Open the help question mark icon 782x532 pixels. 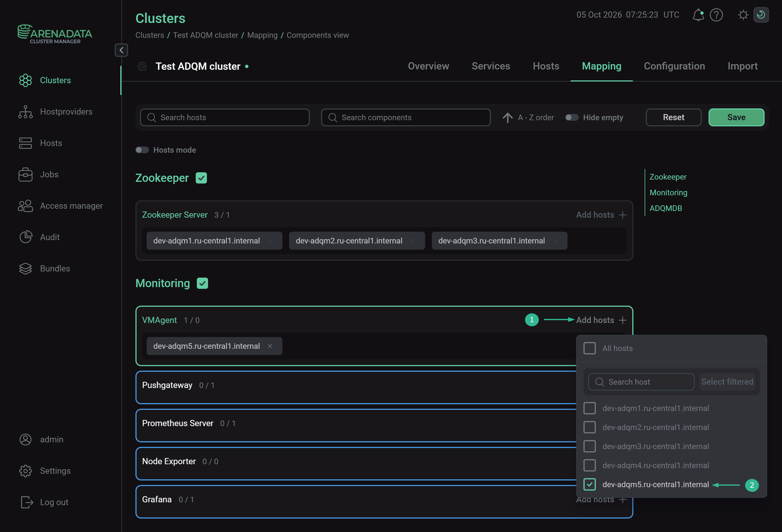click(716, 15)
